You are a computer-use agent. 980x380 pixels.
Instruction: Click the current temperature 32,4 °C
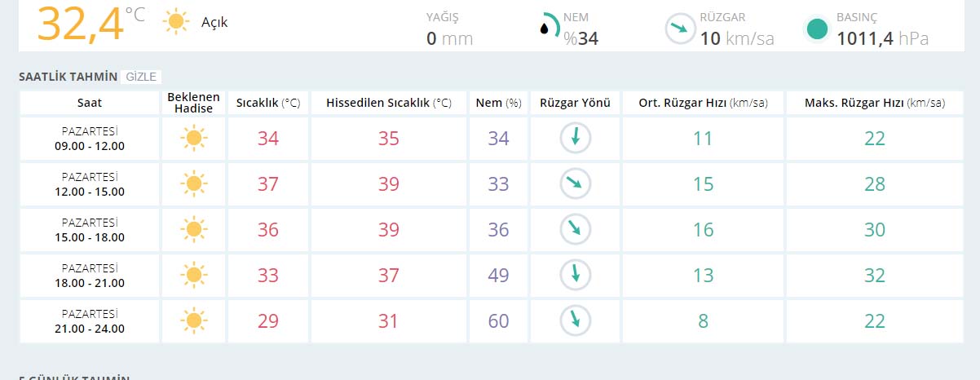90,23
